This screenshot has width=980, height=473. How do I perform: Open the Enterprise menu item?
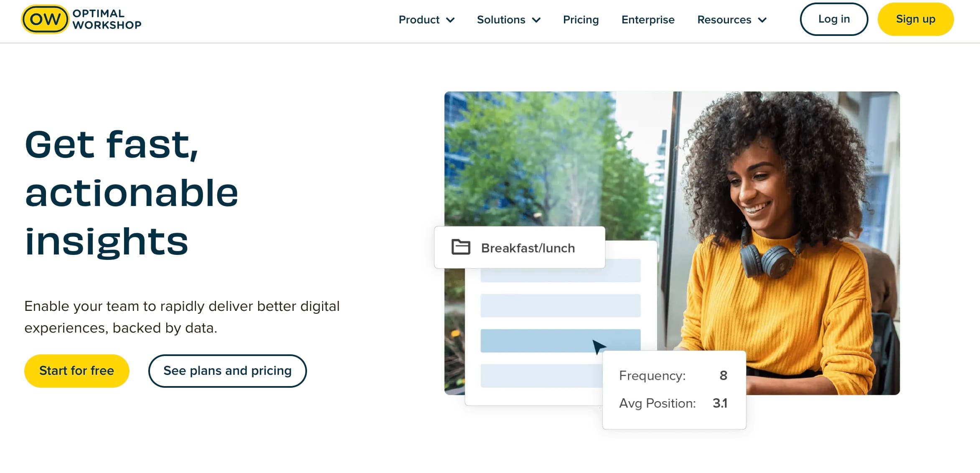tap(648, 19)
